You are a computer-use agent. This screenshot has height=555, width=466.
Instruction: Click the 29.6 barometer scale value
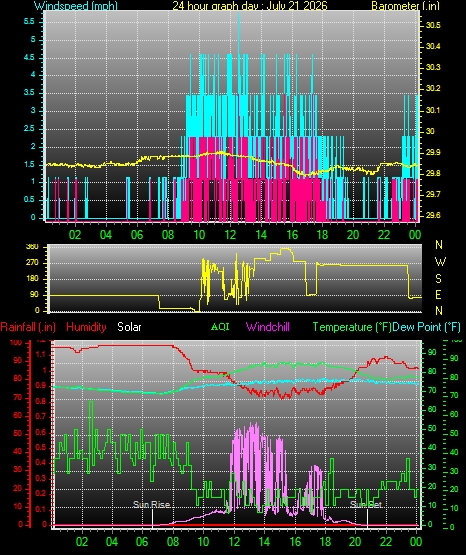[x=433, y=215]
